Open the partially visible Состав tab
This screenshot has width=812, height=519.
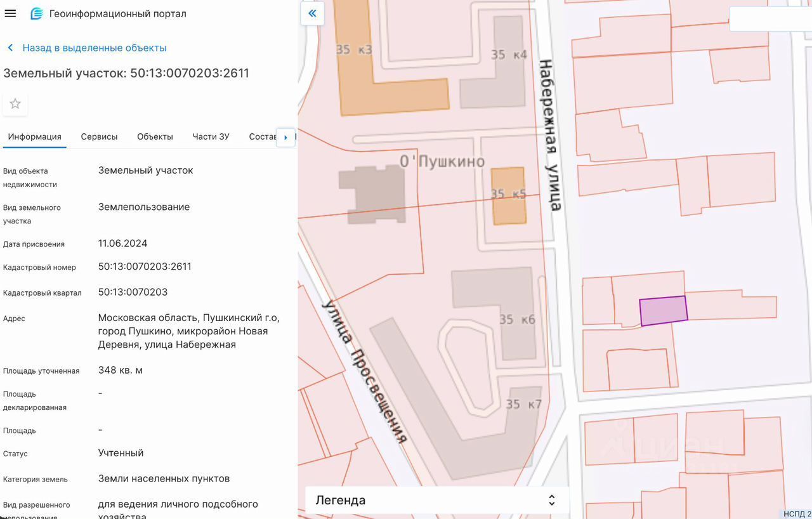(x=262, y=136)
